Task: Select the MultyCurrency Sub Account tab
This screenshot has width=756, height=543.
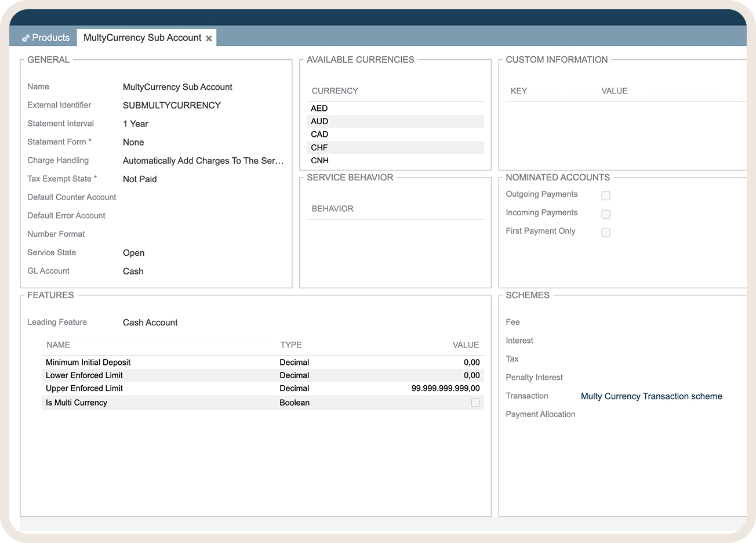Action: coord(142,38)
